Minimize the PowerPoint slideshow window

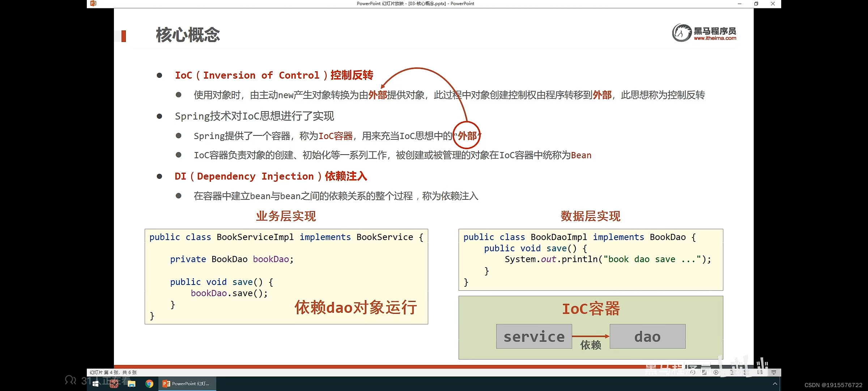pos(740,4)
